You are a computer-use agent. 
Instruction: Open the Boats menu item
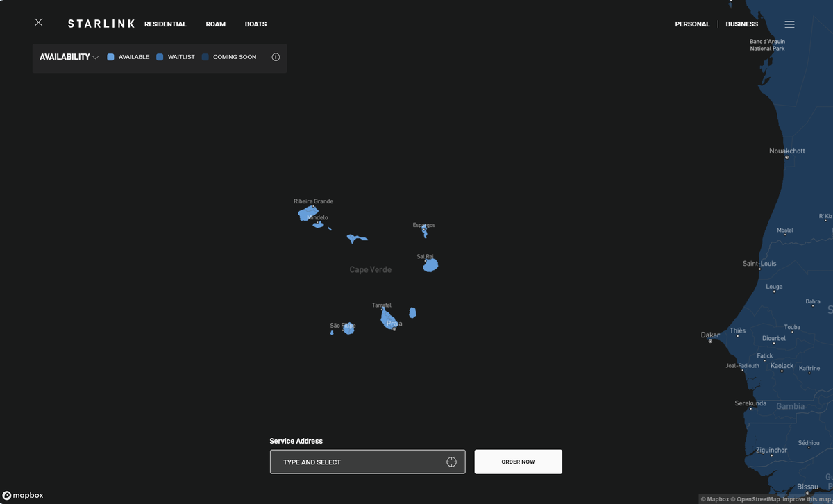tap(255, 24)
